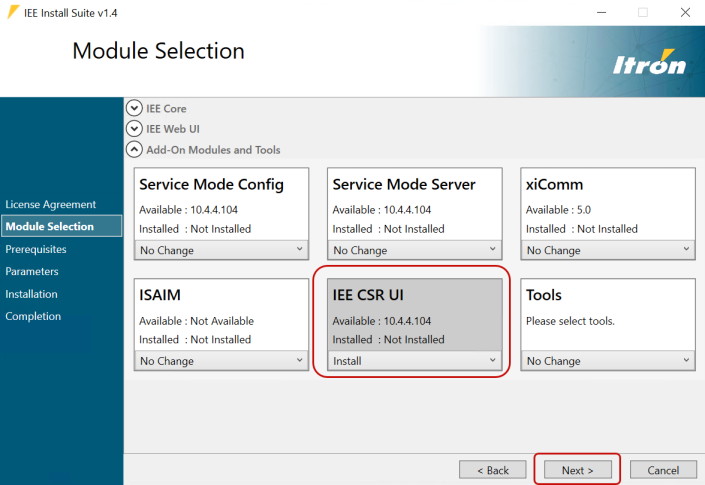Screen dimensions: 705x485
Task: Go to Prerequisites step
Action: tap(36, 249)
